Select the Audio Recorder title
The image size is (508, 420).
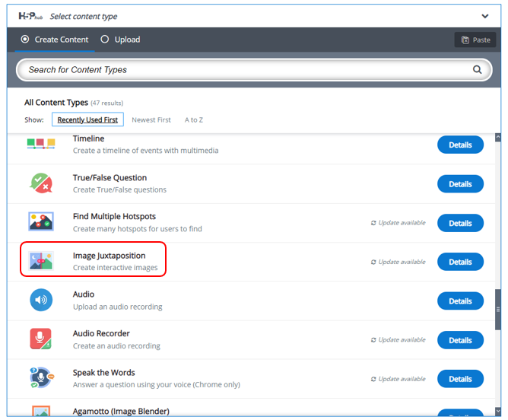coord(101,333)
